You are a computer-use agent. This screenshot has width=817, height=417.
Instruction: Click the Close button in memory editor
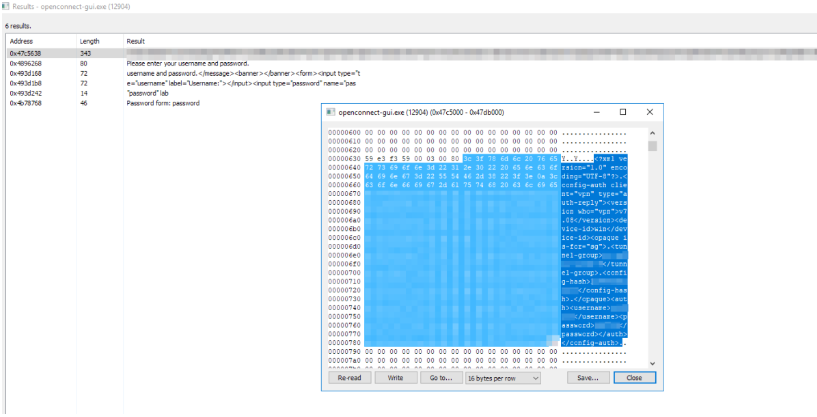tap(634, 379)
